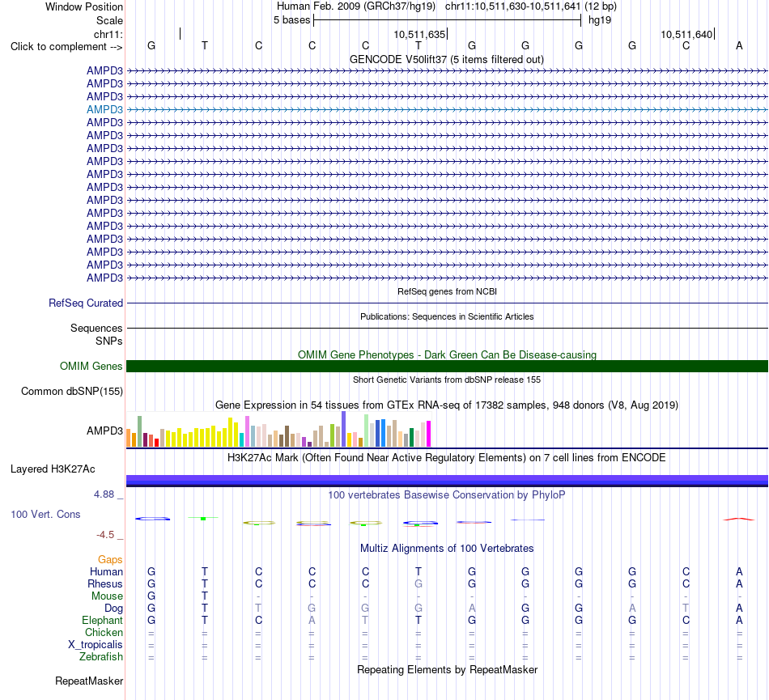Open the OMIM Gene Phenotypes track title
The width and height of the screenshot is (769, 700).
click(447, 354)
